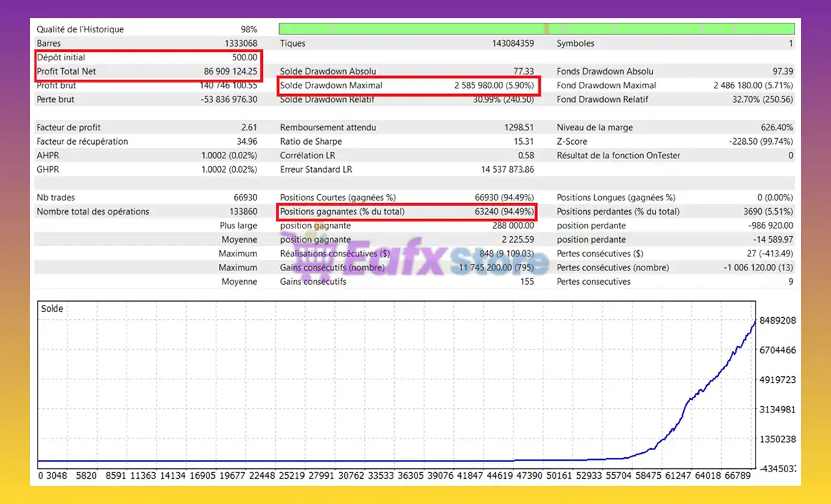Select the Solde Drawdown Maximal row
This screenshot has width=831, height=504.
(406, 86)
